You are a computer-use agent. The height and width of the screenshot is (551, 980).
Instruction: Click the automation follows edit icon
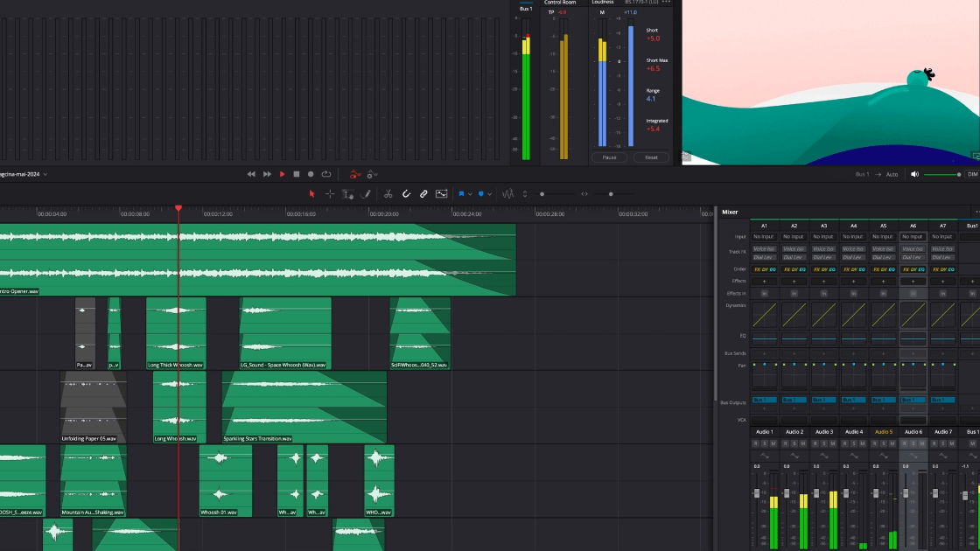tap(441, 194)
